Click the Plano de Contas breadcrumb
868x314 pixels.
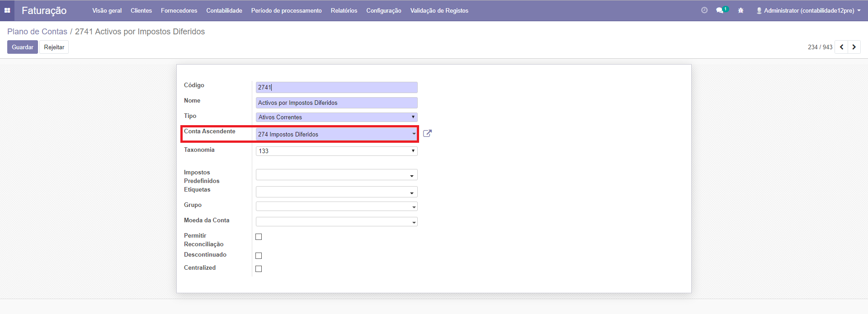[37, 32]
